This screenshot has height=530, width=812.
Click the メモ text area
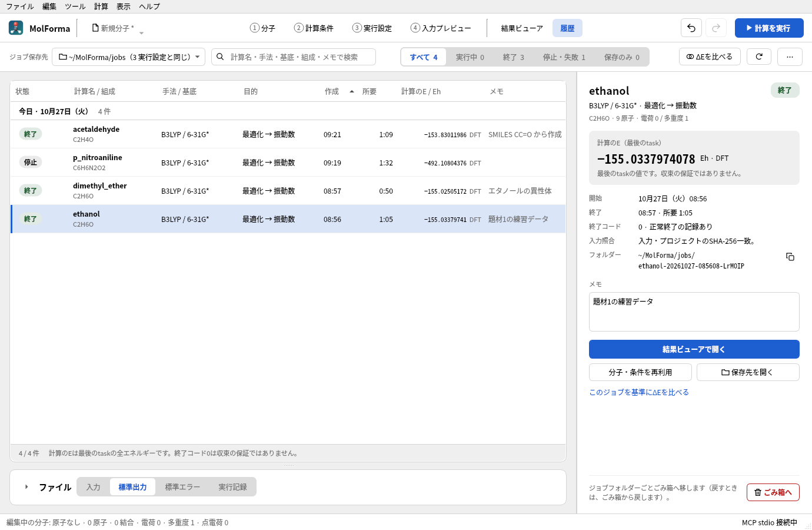tap(694, 312)
